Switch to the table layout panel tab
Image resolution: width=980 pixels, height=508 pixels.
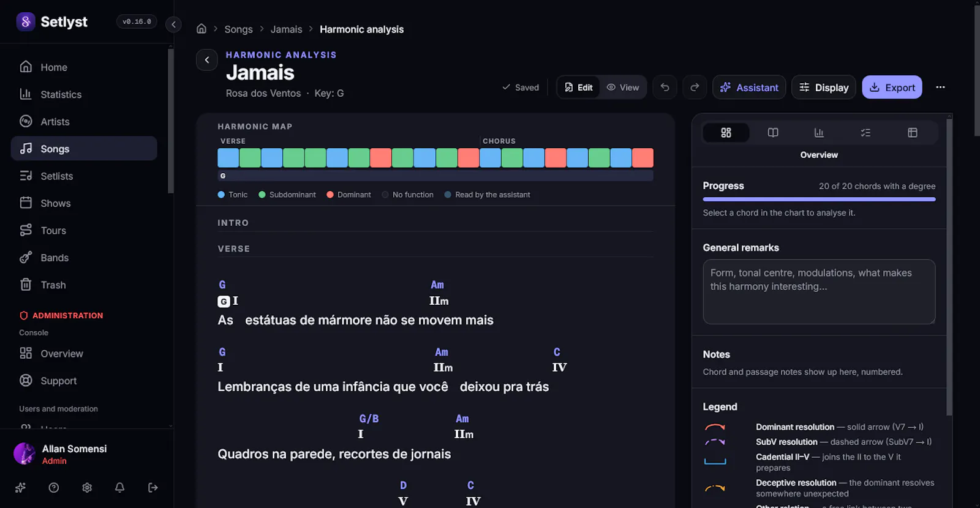pyautogui.click(x=912, y=133)
